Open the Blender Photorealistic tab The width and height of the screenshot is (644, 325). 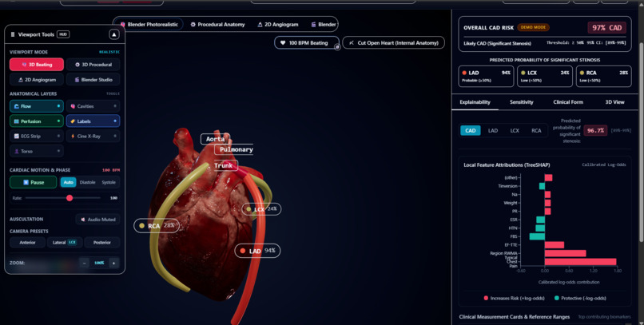click(149, 24)
